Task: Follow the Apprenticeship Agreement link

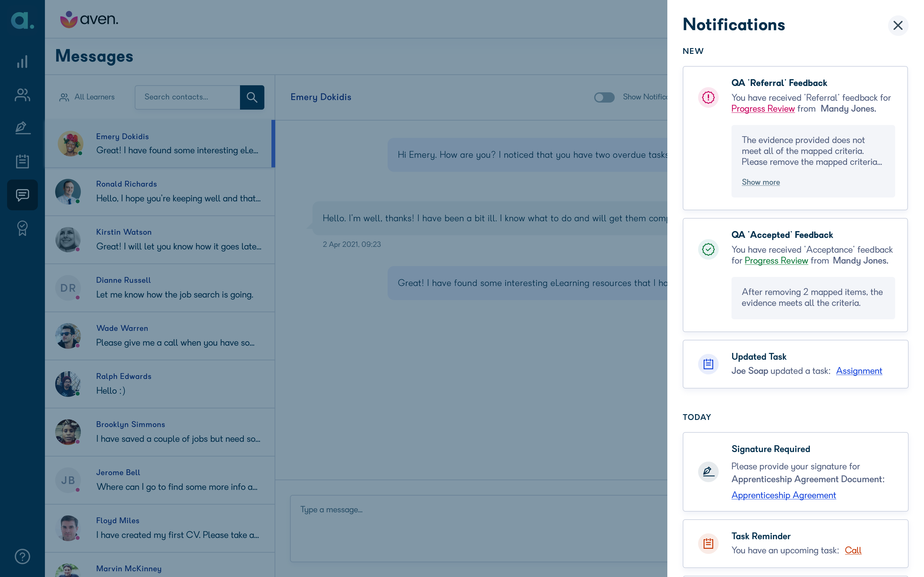Action: (x=783, y=495)
